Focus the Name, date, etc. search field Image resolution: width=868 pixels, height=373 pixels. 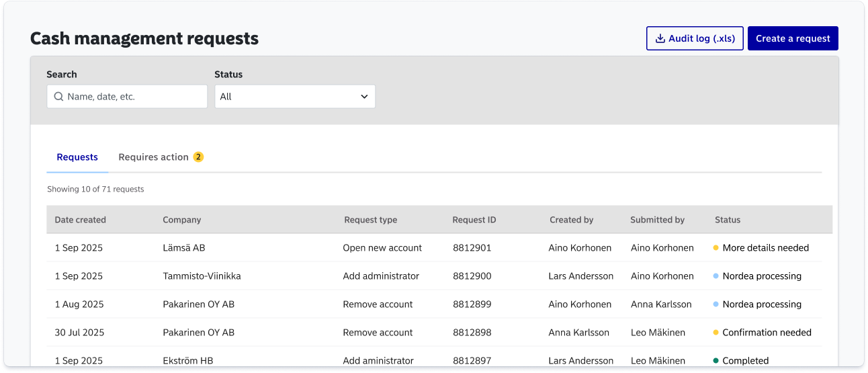click(127, 97)
